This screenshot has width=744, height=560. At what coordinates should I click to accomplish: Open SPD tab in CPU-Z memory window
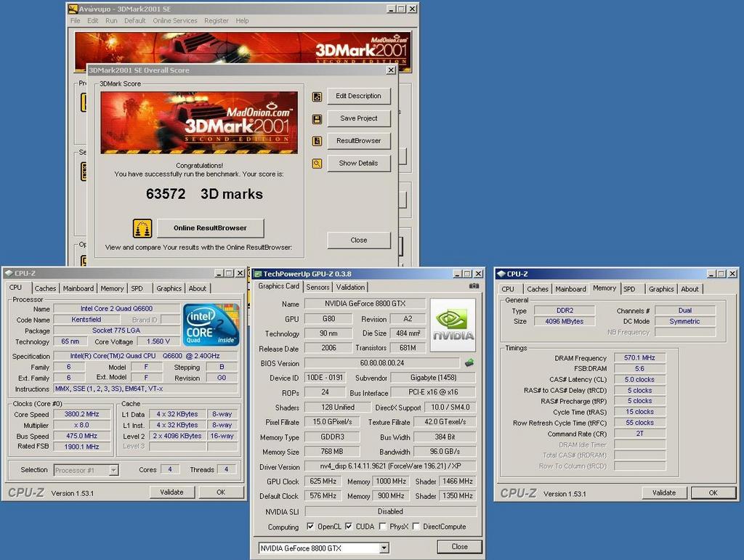pos(629,289)
